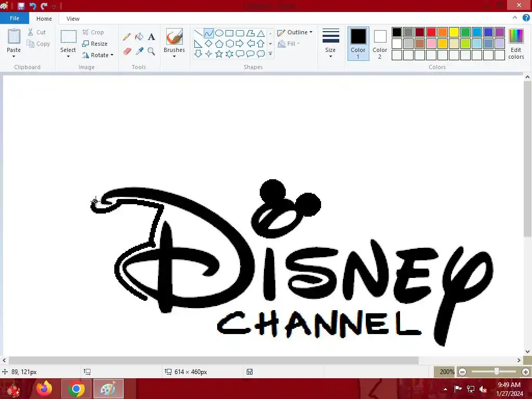The width and height of the screenshot is (532, 399).
Task: Click the Zoom in plus button
Action: point(526,372)
